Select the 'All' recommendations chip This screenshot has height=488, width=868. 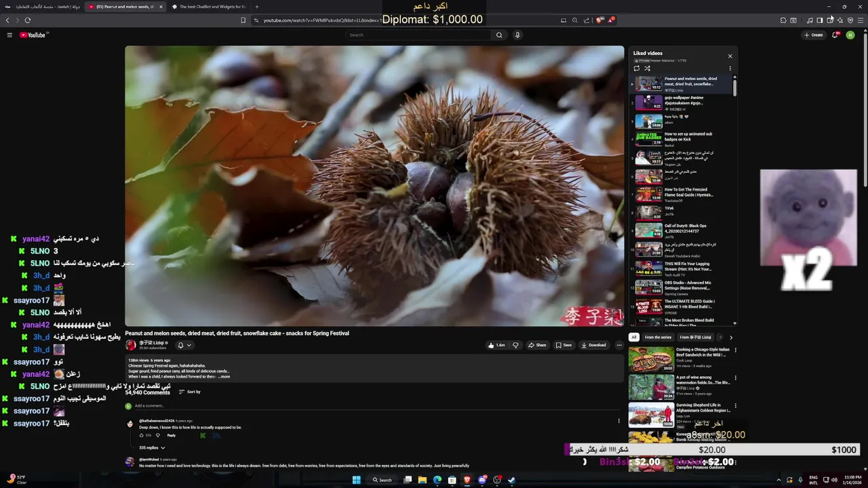(634, 338)
